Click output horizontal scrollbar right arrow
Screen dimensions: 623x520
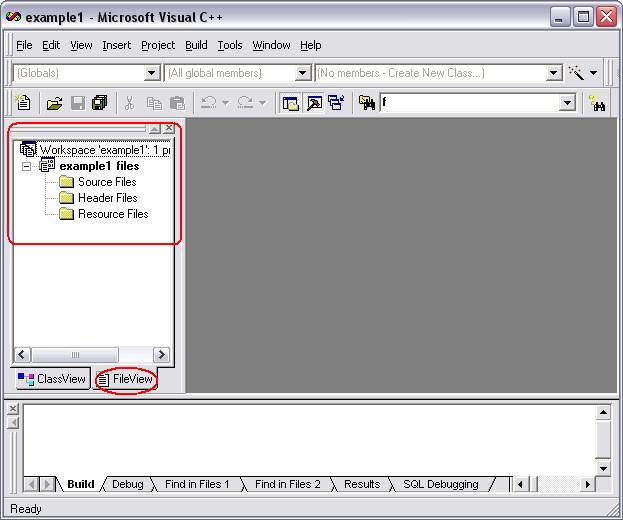click(588, 484)
